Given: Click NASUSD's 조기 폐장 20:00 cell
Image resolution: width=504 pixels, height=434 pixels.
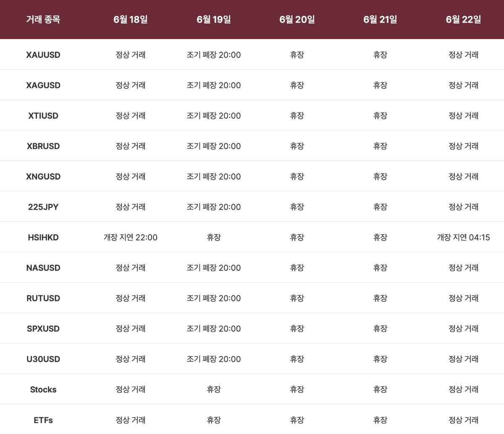Looking at the screenshot, I should pyautogui.click(x=214, y=268).
